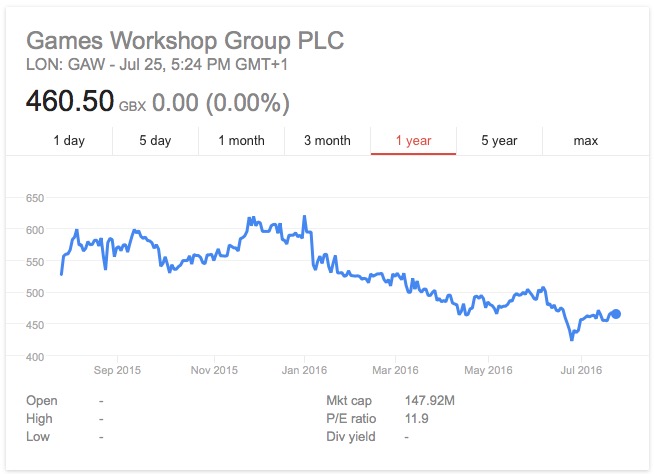Switch to the 5 day tab
Image resolution: width=654 pixels, height=474 pixels.
[155, 141]
